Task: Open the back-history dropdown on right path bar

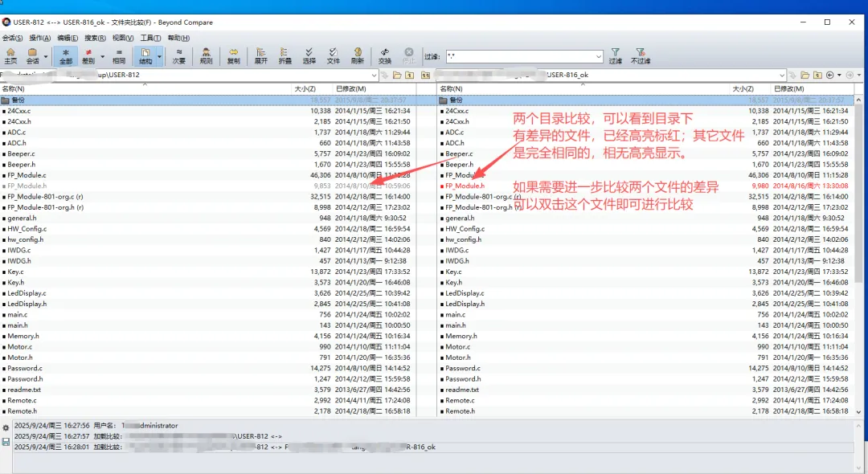Action: click(x=839, y=76)
